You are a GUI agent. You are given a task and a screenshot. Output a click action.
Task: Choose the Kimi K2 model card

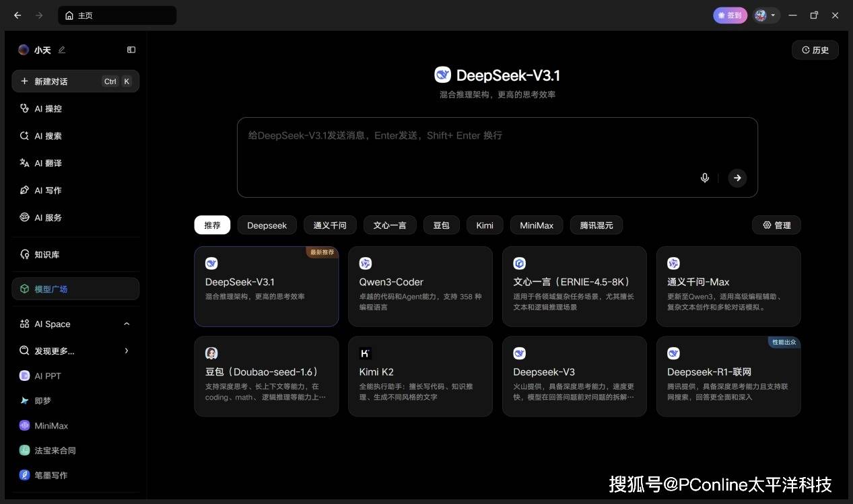420,377
